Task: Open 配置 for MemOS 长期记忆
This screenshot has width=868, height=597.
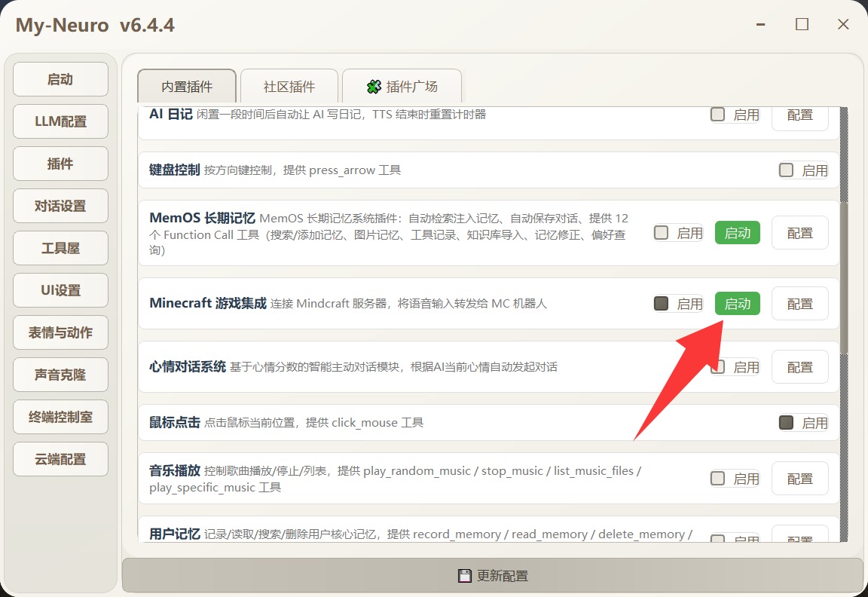Action: 799,233
